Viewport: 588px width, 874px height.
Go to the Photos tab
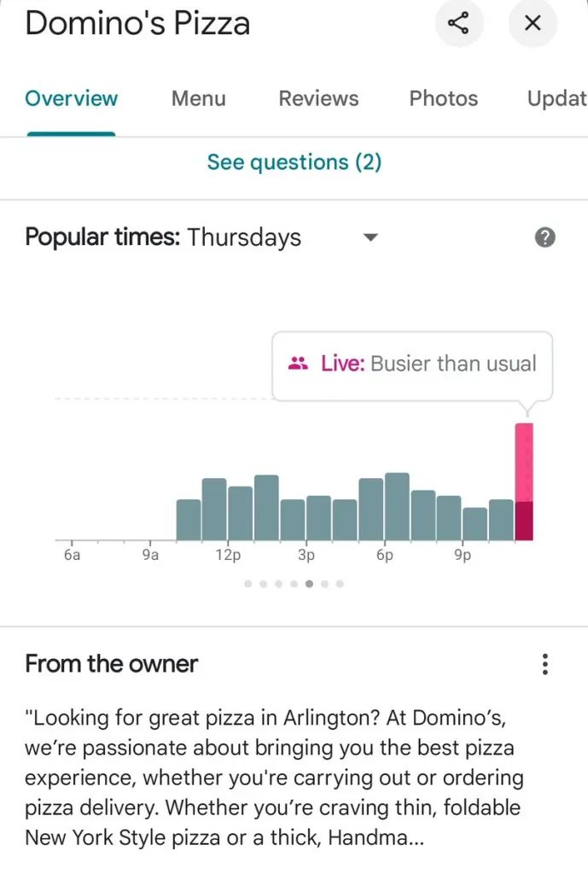coord(443,98)
